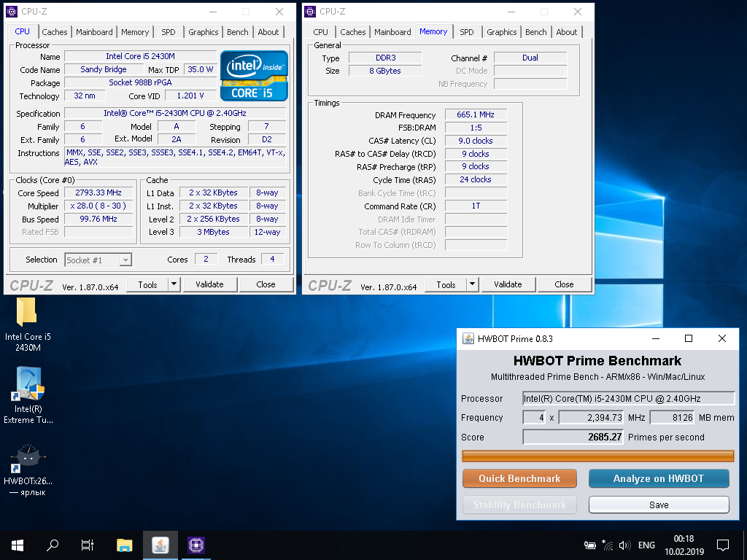Screen dimensions: 747x560
Task: Open Bench tab in right CPU-Z window
Action: pos(536,32)
